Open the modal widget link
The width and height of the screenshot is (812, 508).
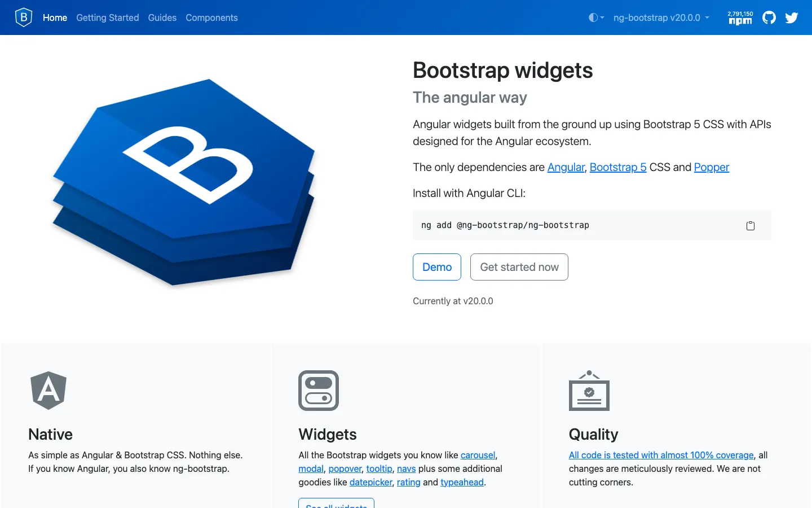[311, 468]
